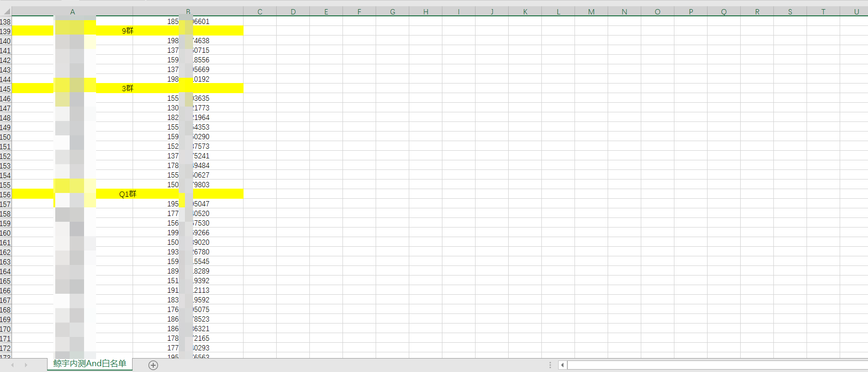Click the Select All corner triangle
The height and width of the screenshot is (372, 868).
(6, 12)
